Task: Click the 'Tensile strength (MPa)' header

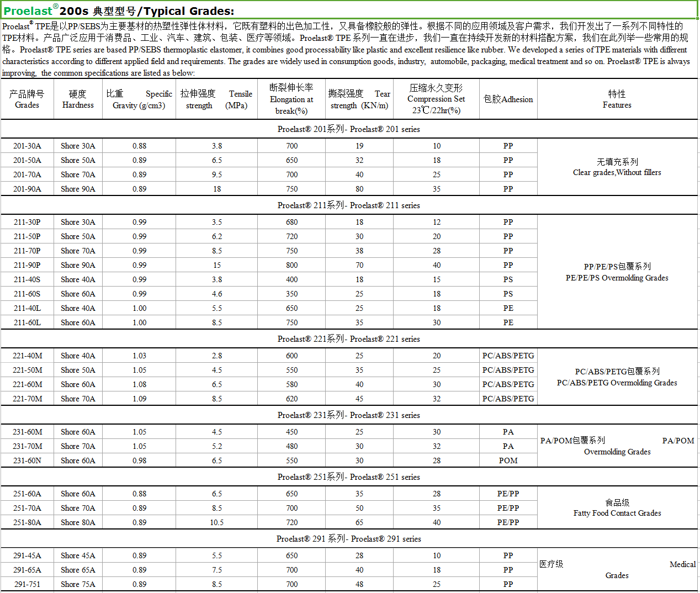Action: [216, 99]
